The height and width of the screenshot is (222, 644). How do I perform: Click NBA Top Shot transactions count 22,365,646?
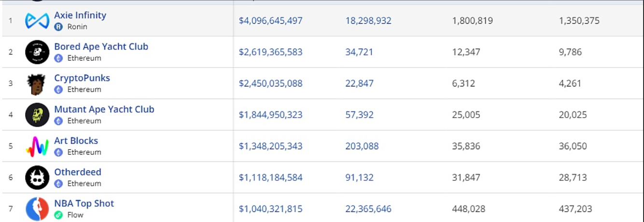[x=368, y=209]
